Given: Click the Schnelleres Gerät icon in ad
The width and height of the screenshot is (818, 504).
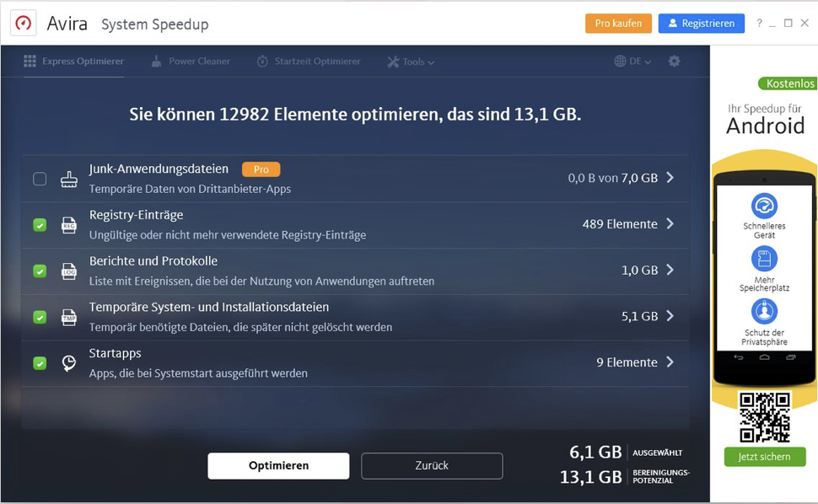Looking at the screenshot, I should (764, 206).
